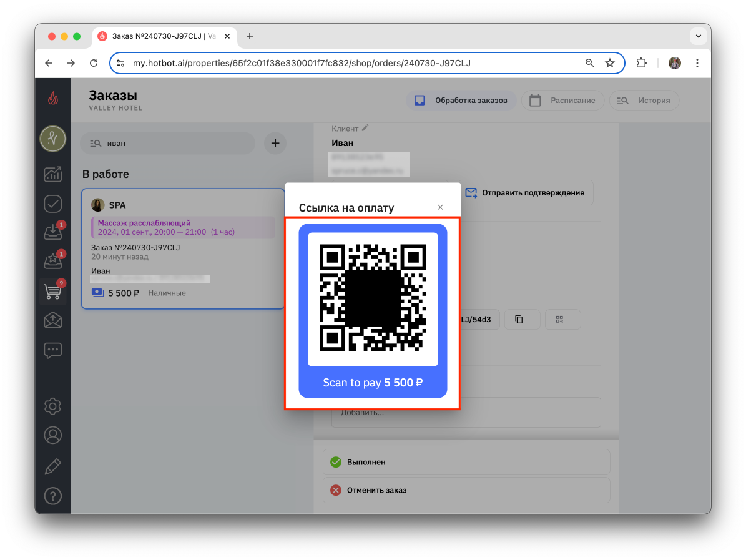The image size is (746, 560).
Task: Mark order as Выполнен
Action: 466,462
